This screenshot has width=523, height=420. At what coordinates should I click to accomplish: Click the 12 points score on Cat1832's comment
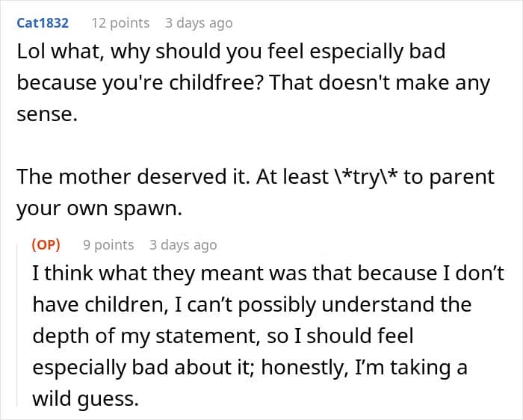point(120,23)
